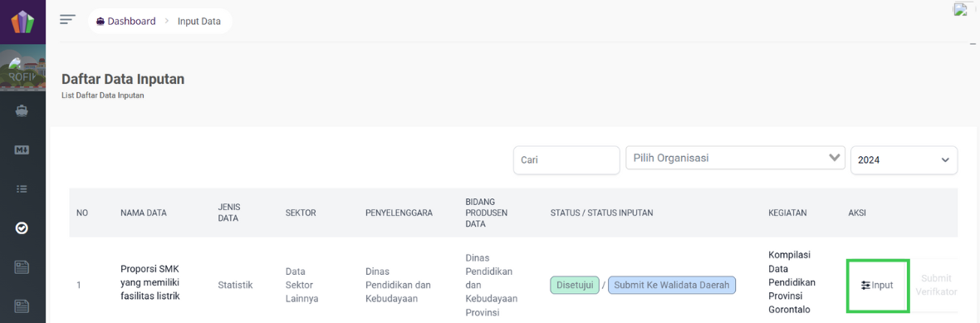Click the row number 1 cell

(x=79, y=285)
